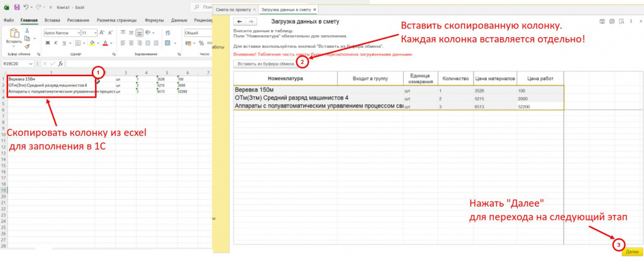Open the fill color dropdown arrow

pos(97,43)
